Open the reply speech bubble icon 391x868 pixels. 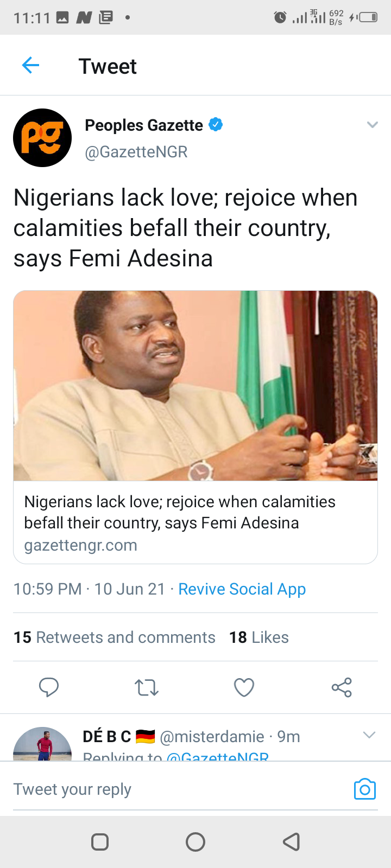[49, 687]
